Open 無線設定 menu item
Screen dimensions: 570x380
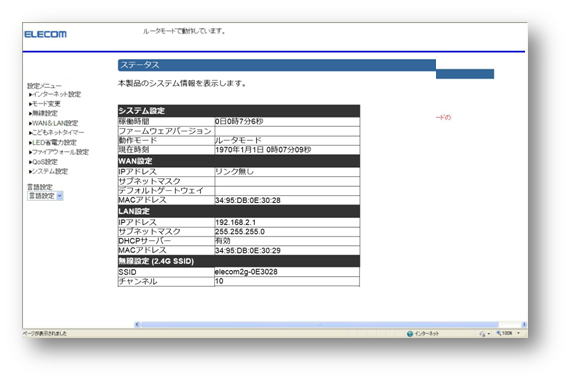(44, 113)
